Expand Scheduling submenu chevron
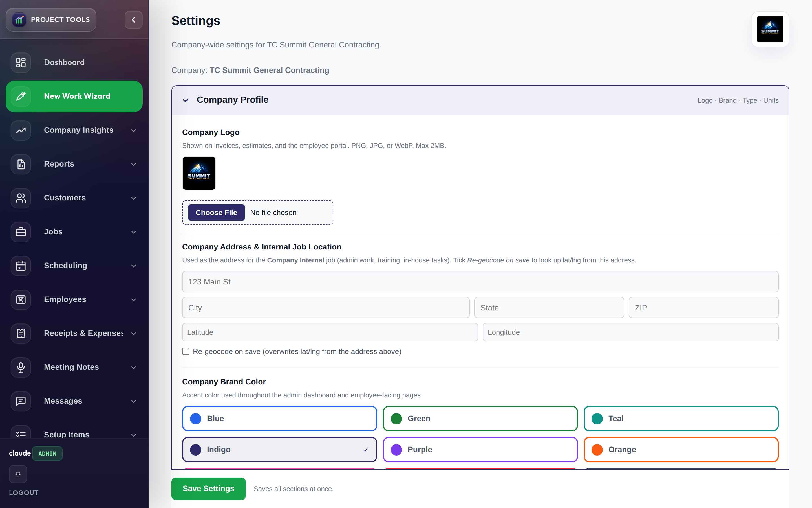812x508 pixels. [134, 266]
